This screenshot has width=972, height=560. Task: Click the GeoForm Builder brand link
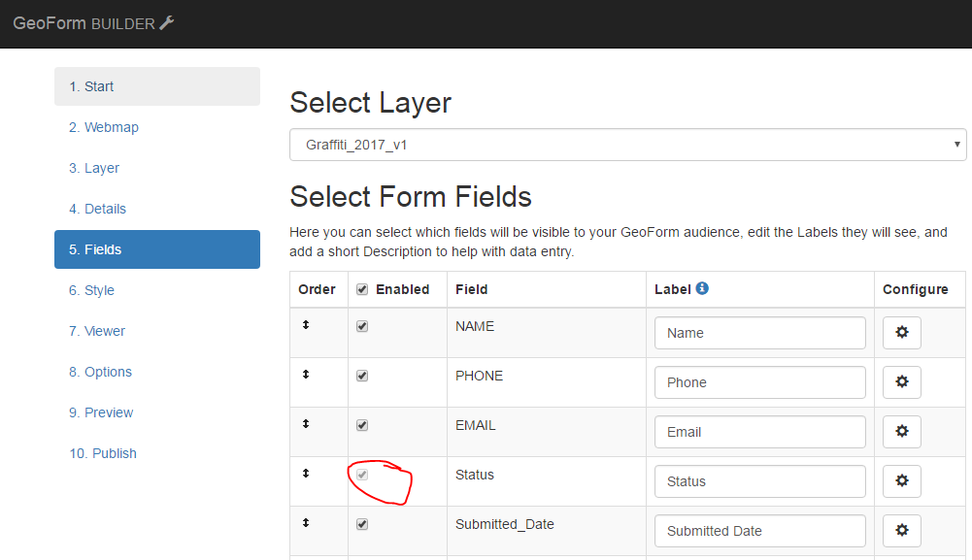click(x=93, y=23)
